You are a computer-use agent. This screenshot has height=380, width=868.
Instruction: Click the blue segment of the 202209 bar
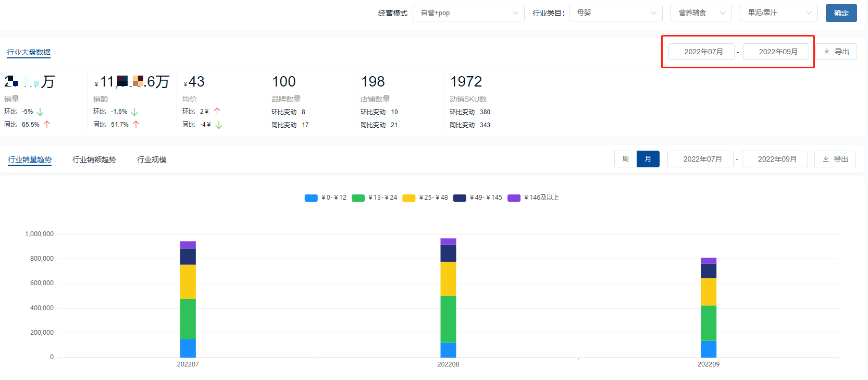[x=709, y=349]
